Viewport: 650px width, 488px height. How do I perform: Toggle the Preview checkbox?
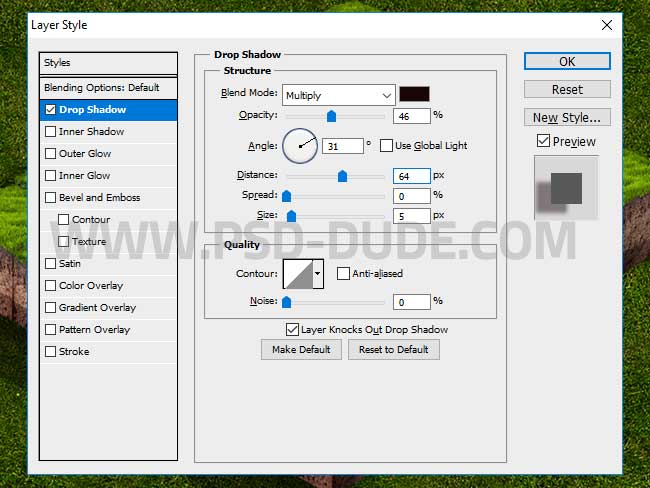(543, 142)
